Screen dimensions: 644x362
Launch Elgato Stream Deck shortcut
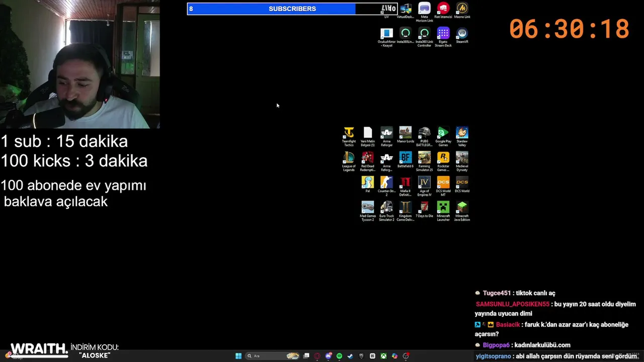443,38
